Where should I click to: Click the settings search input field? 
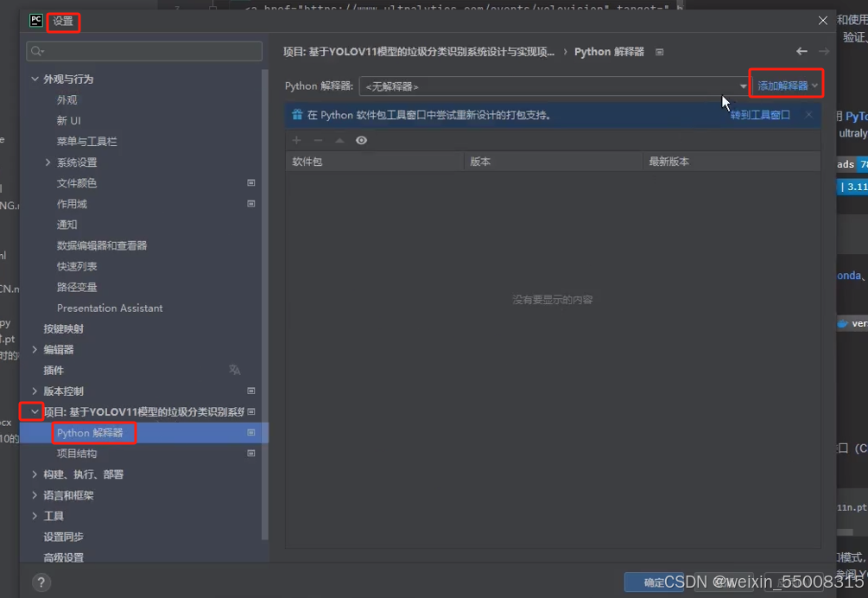click(x=144, y=52)
